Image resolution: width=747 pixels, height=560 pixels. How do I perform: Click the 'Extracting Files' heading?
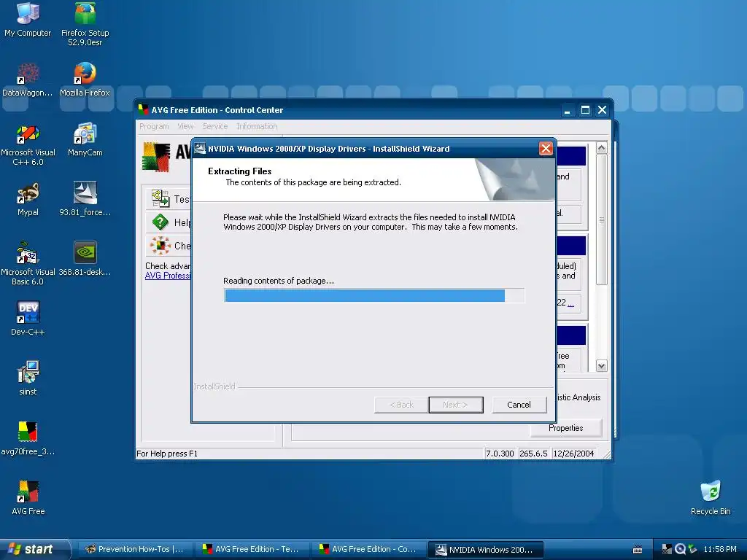coord(239,171)
